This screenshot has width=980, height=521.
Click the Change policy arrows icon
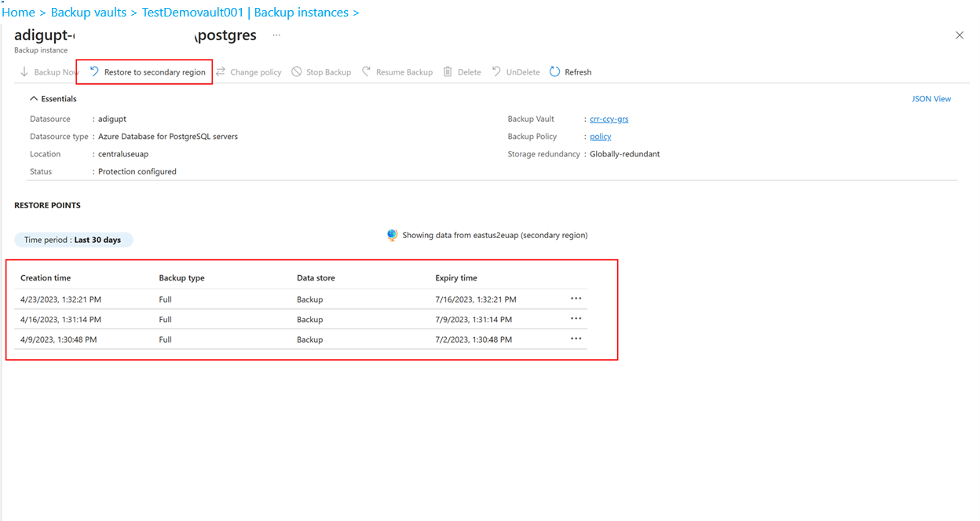point(221,72)
